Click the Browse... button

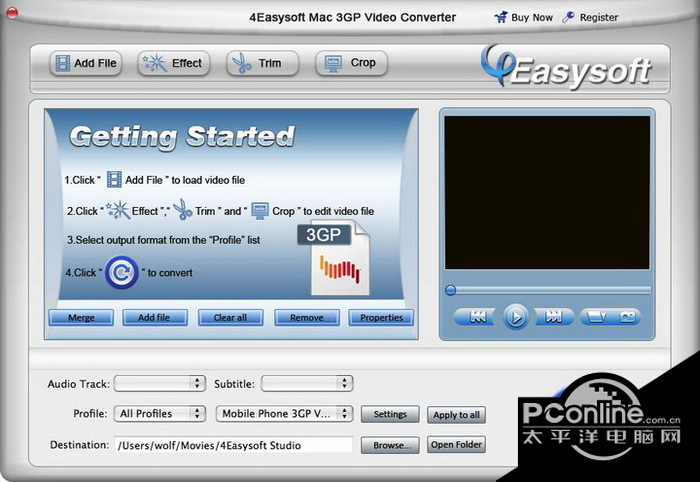point(390,445)
